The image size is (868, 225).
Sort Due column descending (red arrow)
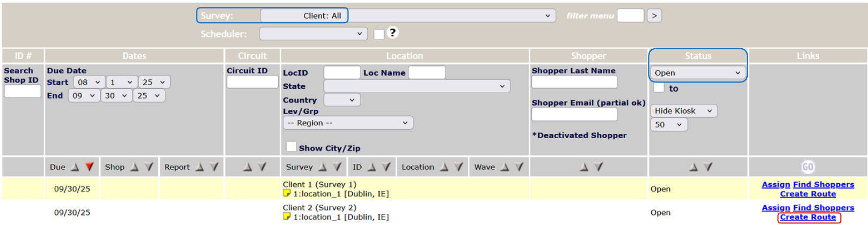(x=90, y=167)
